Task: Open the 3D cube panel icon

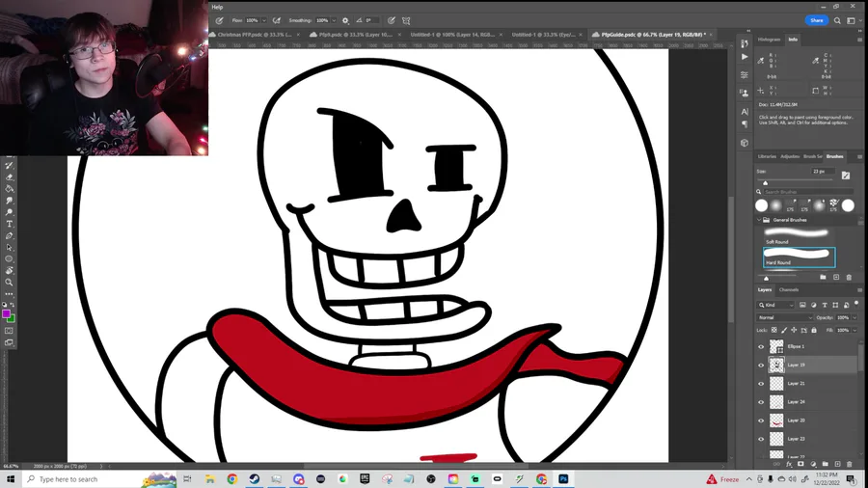Action: (745, 143)
